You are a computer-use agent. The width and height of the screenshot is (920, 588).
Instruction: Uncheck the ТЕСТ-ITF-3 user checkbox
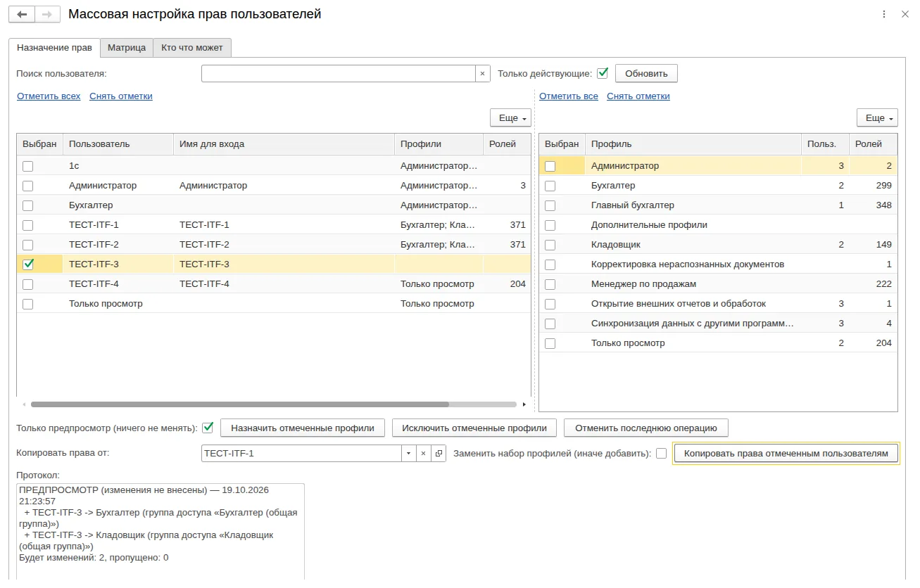28,264
